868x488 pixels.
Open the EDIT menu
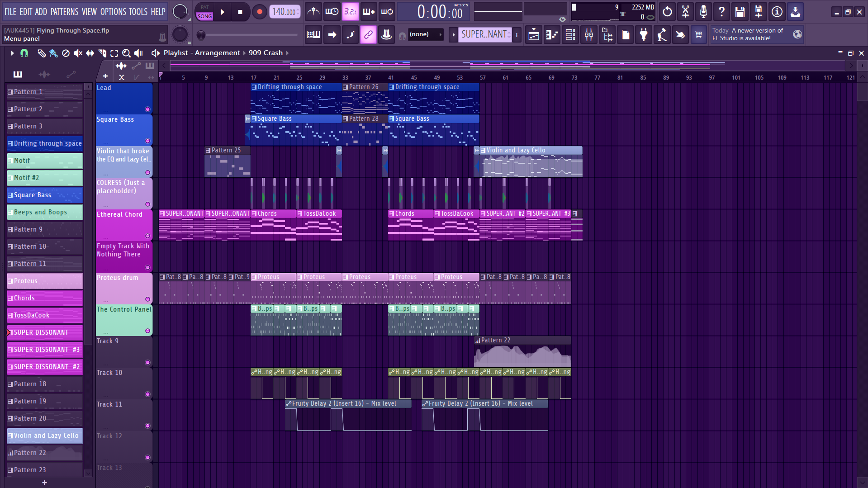26,12
